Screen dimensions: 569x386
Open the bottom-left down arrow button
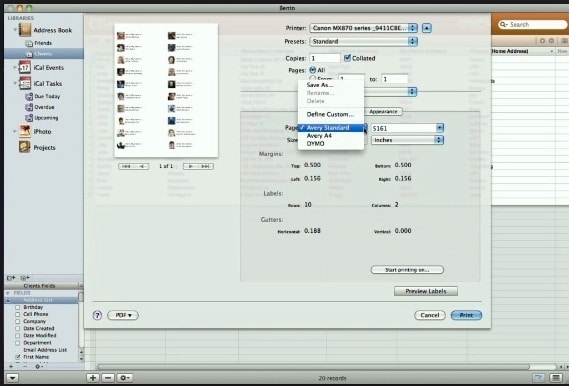coord(12,378)
